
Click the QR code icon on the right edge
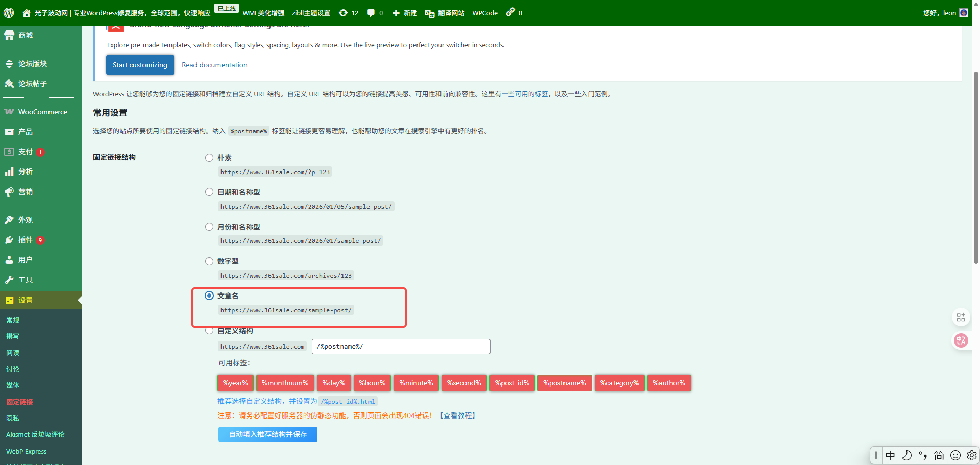(x=961, y=317)
